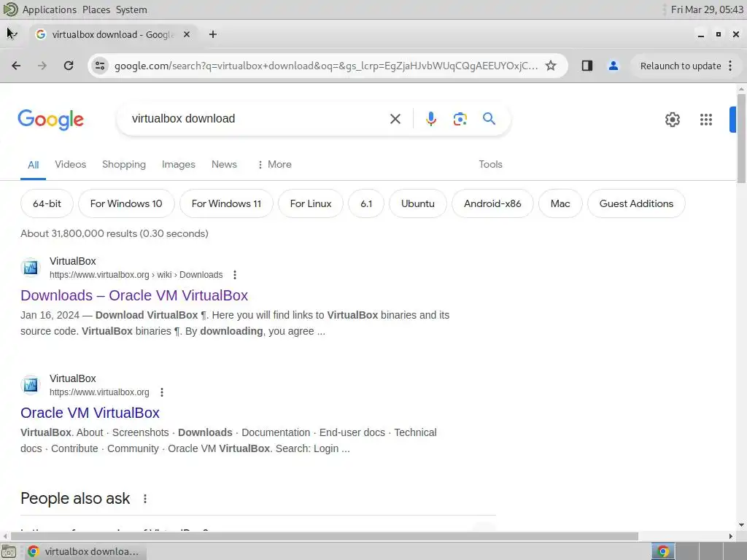
Task: Switch to Shopping results
Action: [x=124, y=164]
